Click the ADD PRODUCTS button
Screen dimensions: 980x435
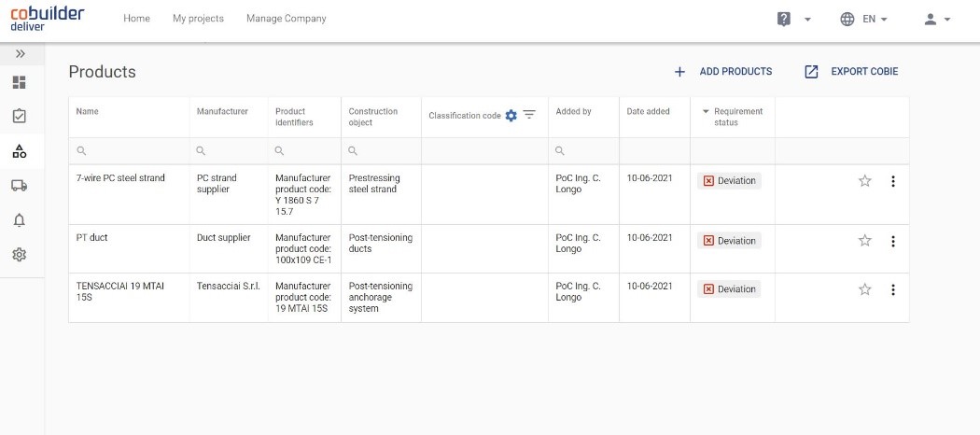pos(723,72)
